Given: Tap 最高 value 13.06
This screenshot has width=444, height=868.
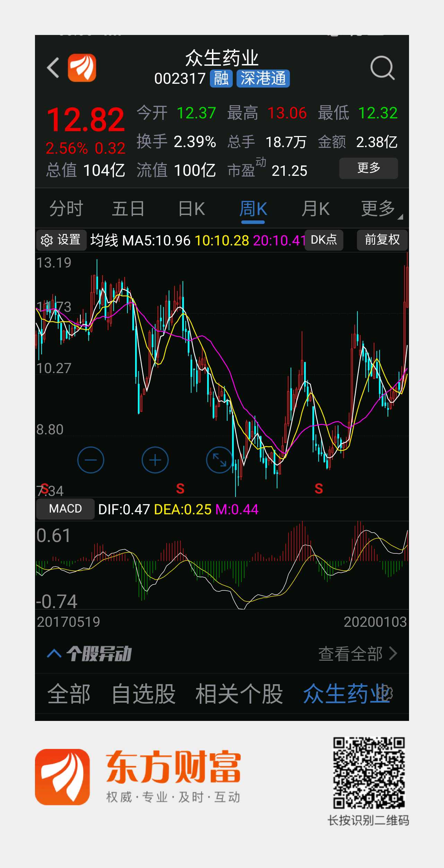Looking at the screenshot, I should [287, 113].
